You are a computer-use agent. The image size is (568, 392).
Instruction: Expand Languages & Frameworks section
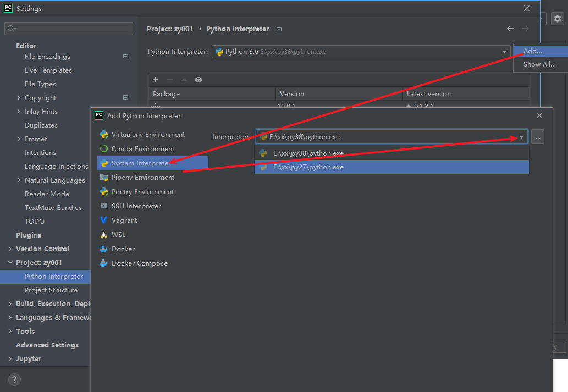tap(10, 318)
